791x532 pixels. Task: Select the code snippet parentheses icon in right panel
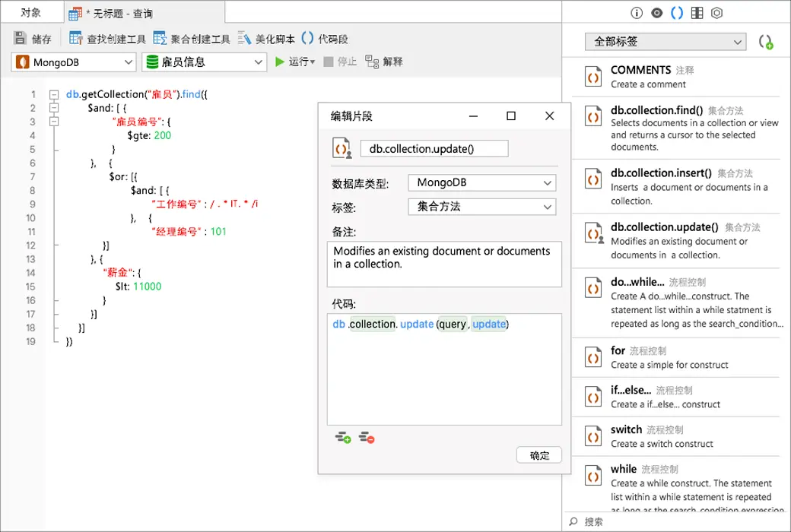tap(677, 13)
